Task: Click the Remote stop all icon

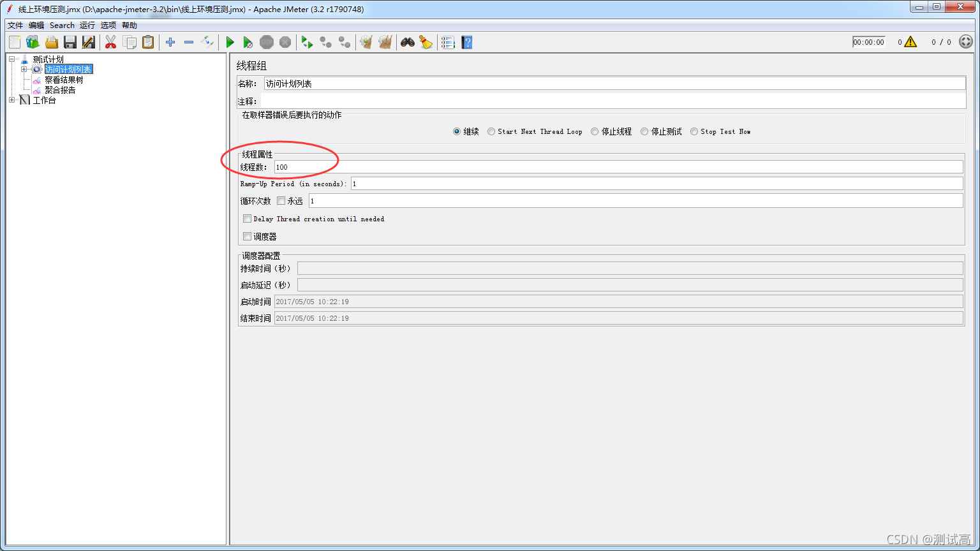Action: click(326, 42)
